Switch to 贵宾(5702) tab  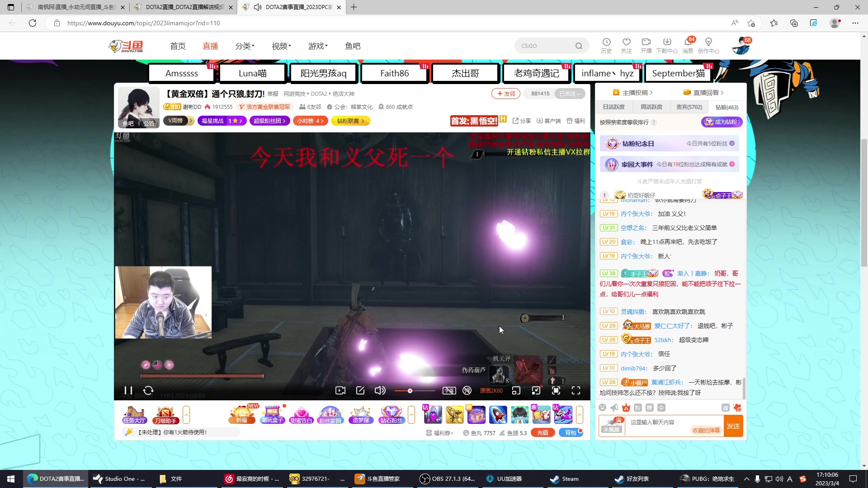click(x=689, y=107)
